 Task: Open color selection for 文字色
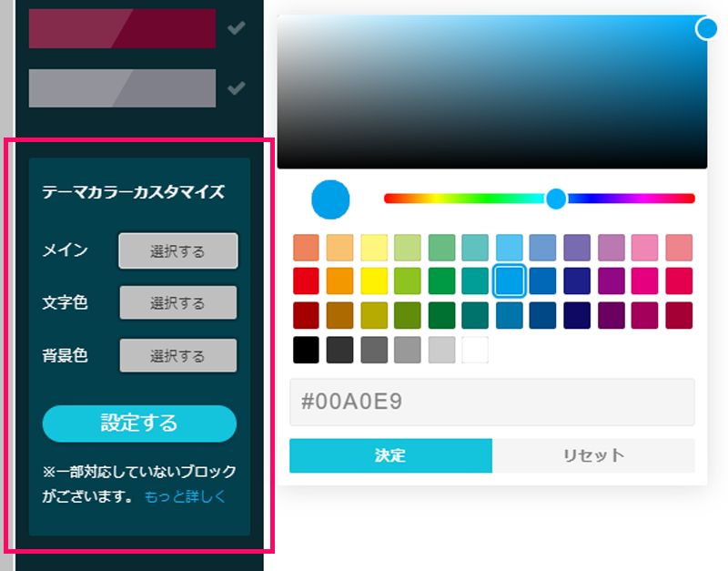pyautogui.click(x=177, y=303)
